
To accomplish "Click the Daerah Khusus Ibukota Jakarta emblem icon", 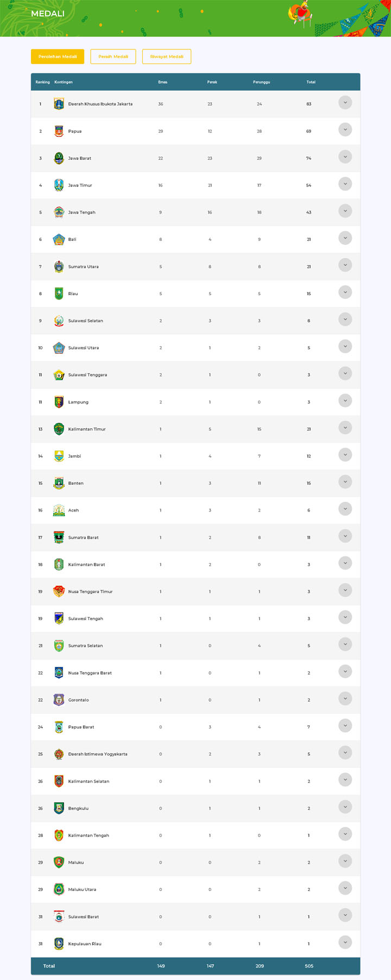I will [x=59, y=104].
